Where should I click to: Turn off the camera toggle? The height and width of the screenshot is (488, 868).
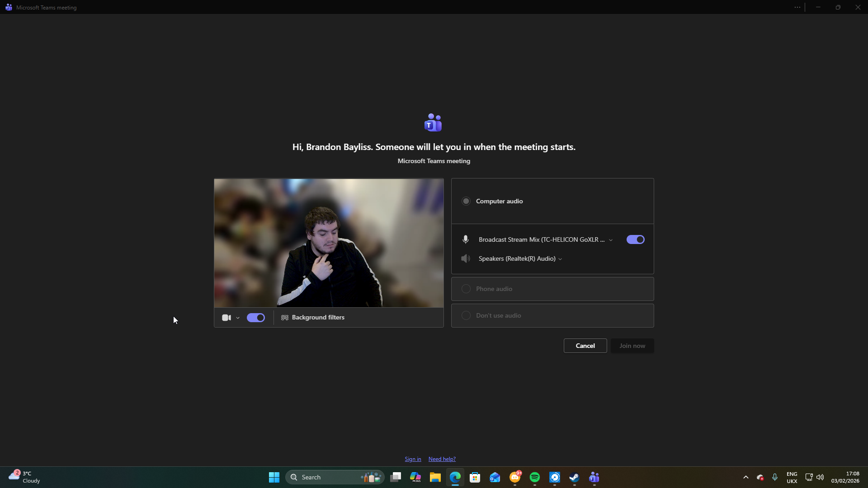[x=256, y=318]
